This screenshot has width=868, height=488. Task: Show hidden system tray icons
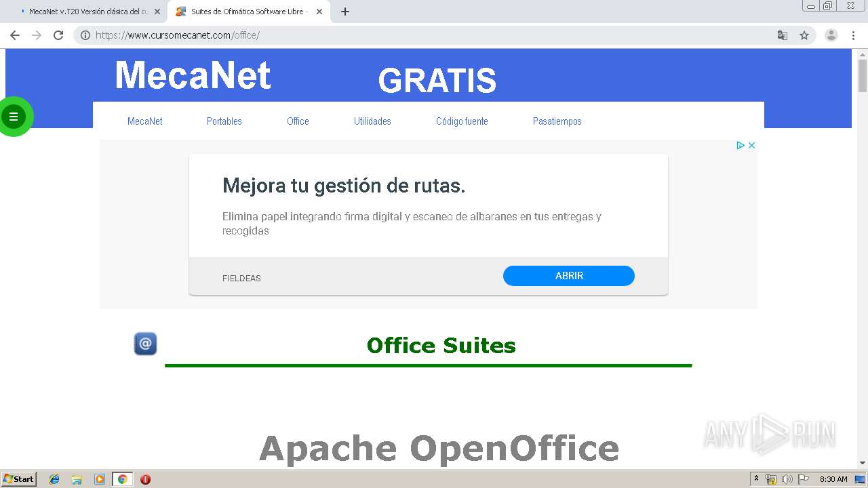pos(756,479)
